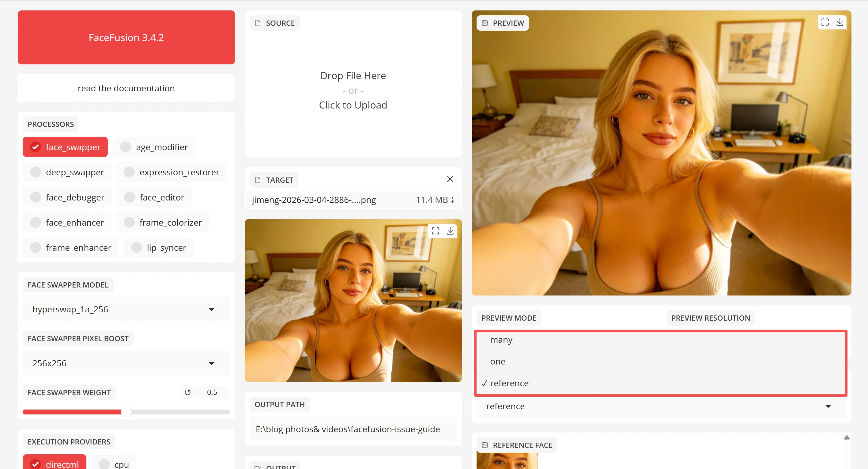Open fullscreen view of the preview image

(x=825, y=22)
